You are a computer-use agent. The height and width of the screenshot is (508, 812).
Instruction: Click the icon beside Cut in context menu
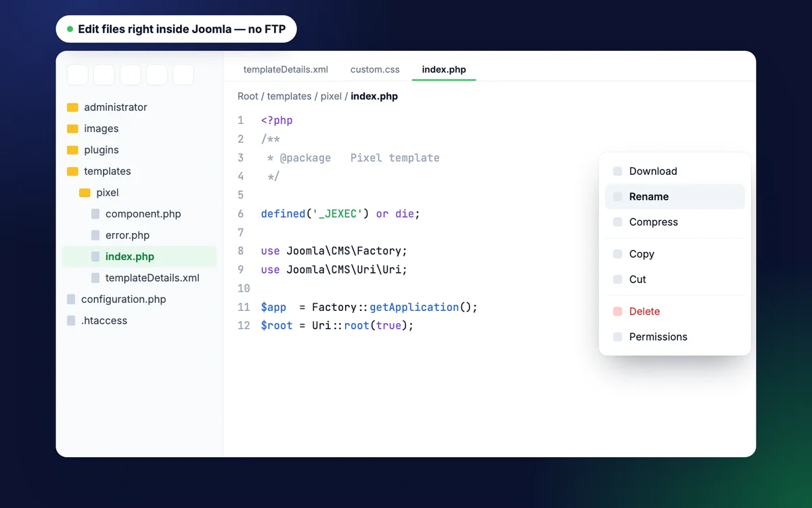click(617, 279)
